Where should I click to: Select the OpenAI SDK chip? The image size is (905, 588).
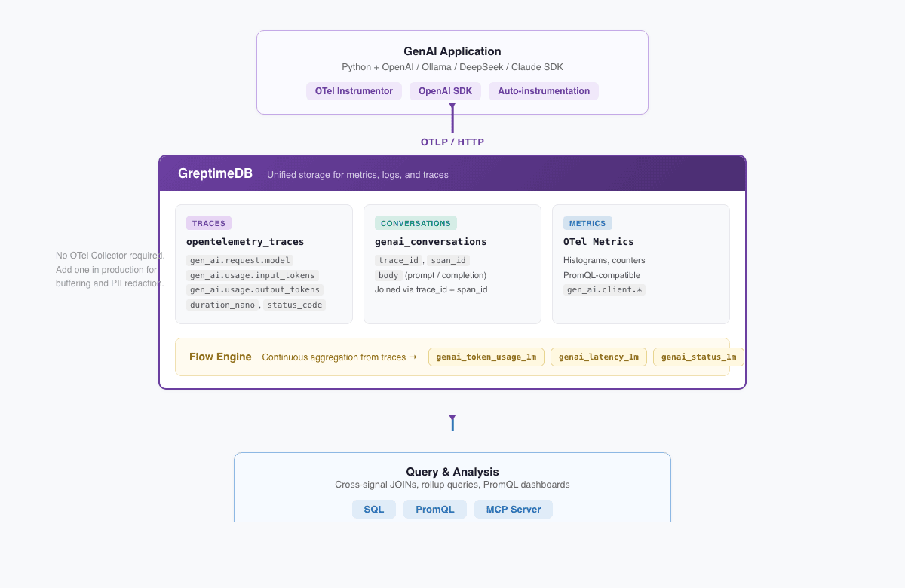[x=445, y=91]
